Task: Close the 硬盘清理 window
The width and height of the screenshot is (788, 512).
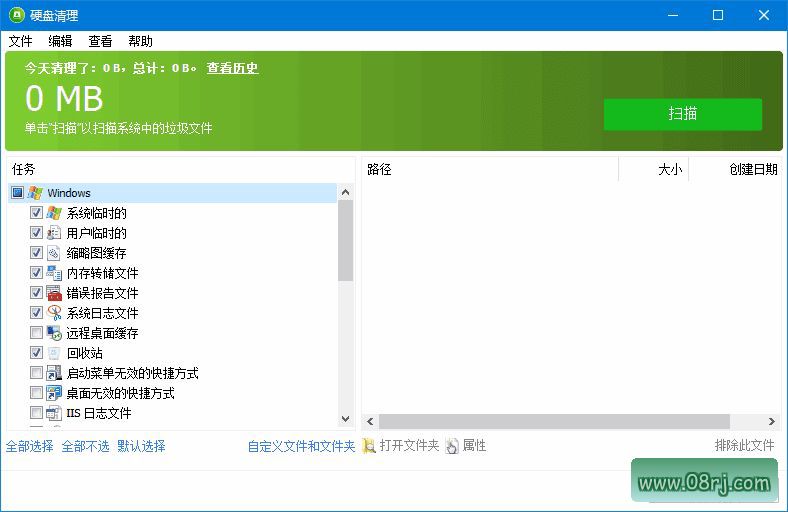Action: pyautogui.click(x=764, y=15)
